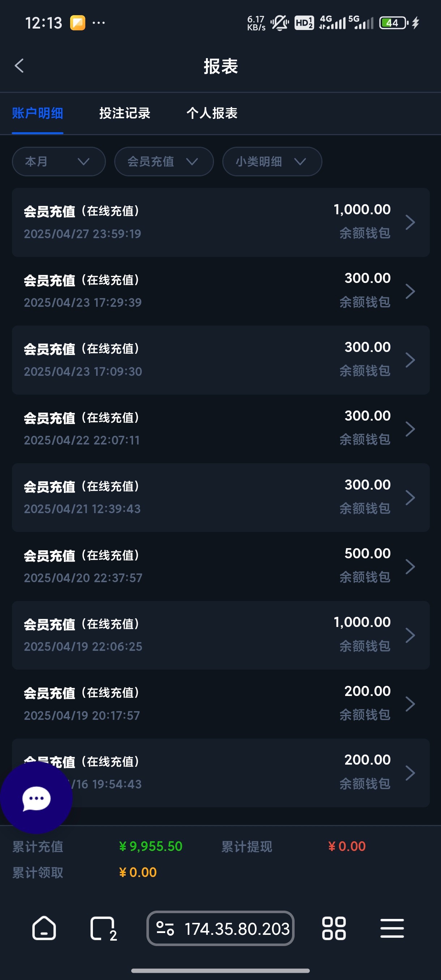
Task: Tap the browser home icon
Action: pos(44,928)
